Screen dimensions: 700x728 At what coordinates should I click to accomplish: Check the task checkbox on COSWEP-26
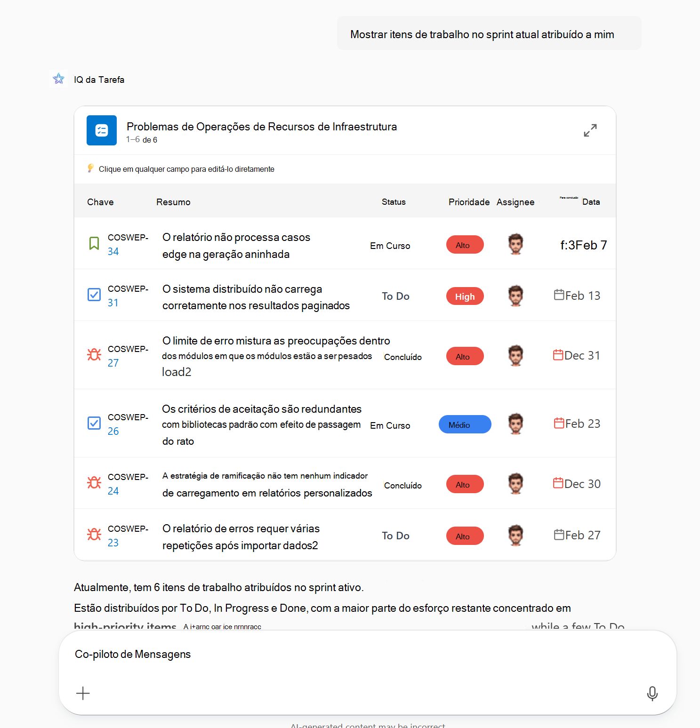pos(94,423)
